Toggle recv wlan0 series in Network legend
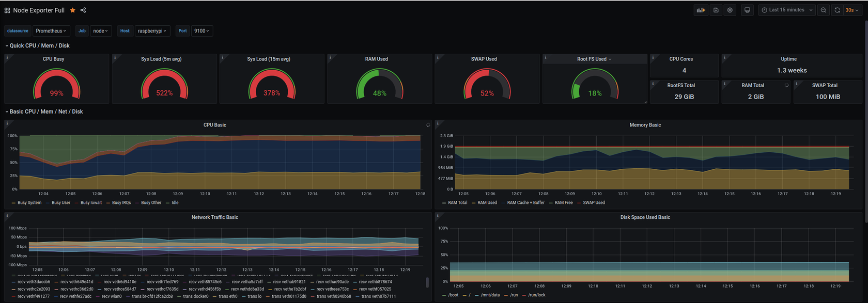The width and height of the screenshot is (868, 303). [112, 296]
